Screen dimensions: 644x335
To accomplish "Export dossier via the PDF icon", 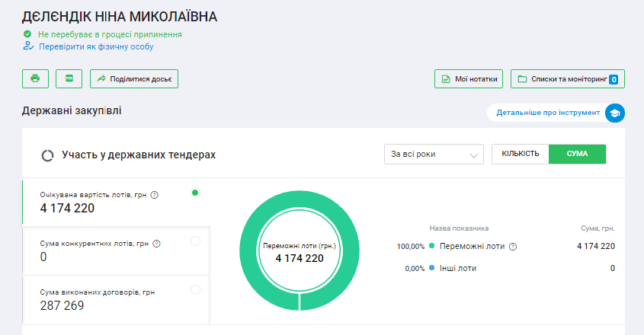I will pyautogui.click(x=69, y=79).
